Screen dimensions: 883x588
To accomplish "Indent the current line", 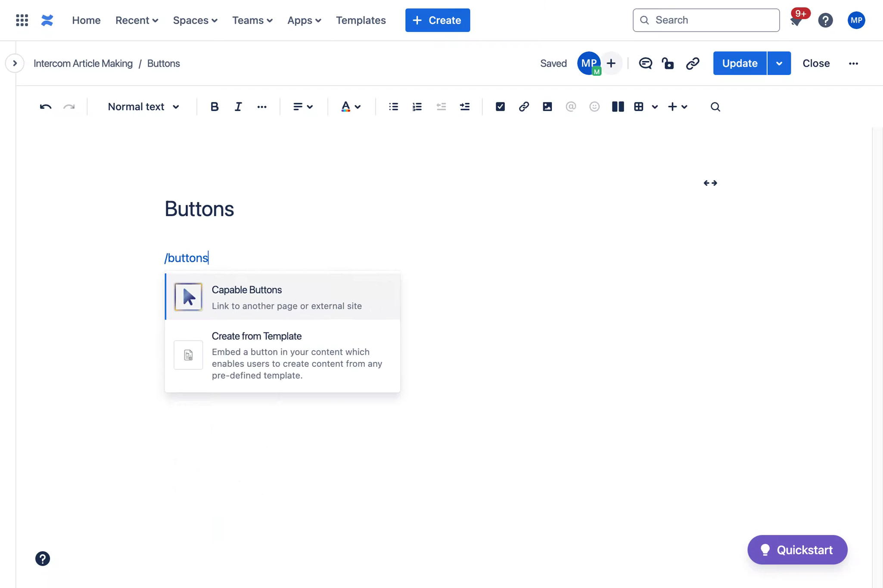I will [x=465, y=107].
